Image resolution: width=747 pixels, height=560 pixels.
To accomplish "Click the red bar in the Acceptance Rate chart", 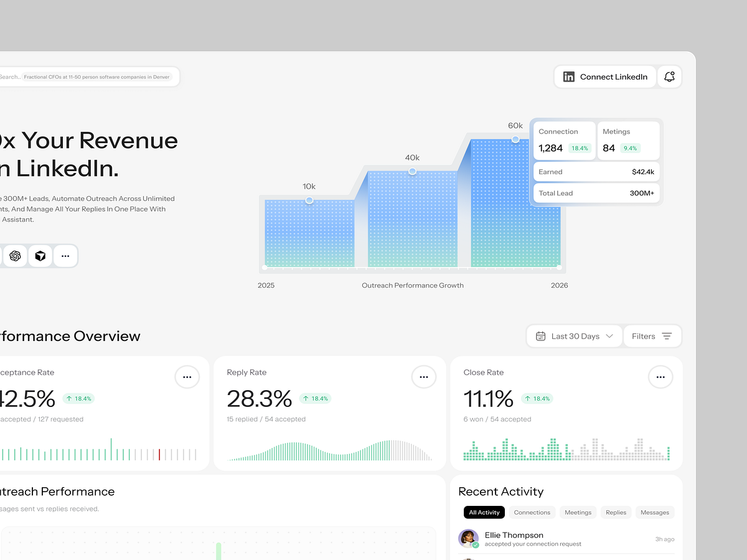I will [x=159, y=454].
